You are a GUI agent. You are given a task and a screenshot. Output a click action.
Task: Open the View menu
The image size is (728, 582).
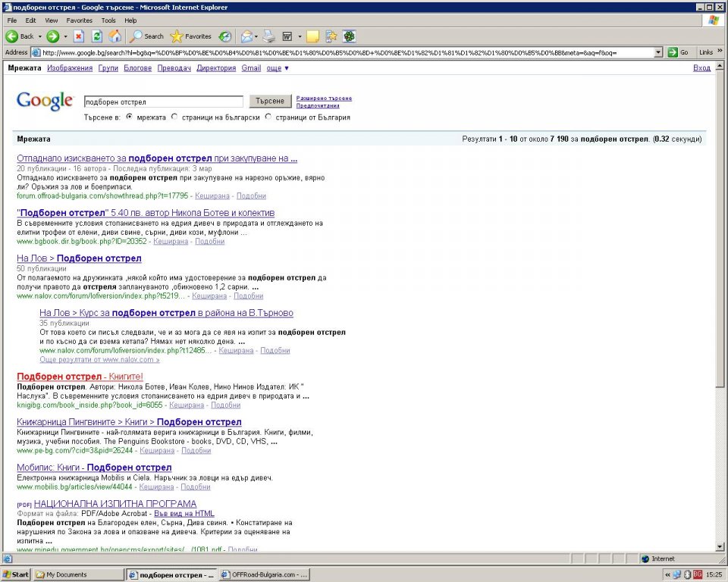(x=52, y=20)
